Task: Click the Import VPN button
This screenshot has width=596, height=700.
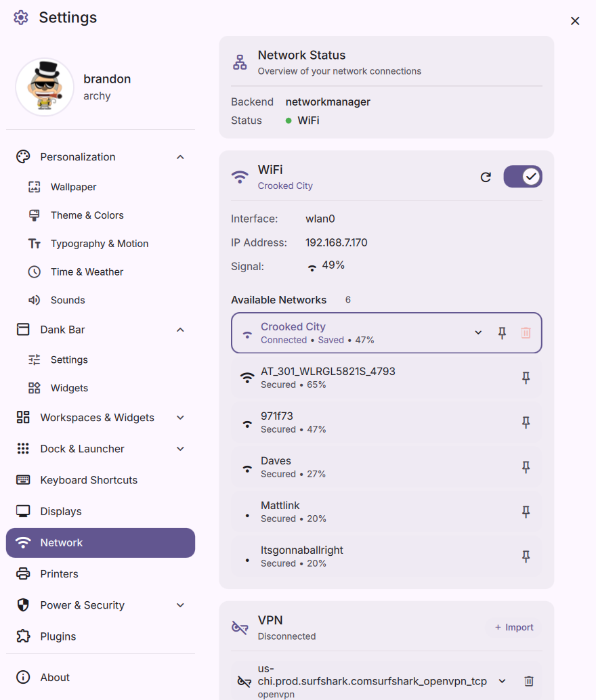Action: tap(514, 628)
